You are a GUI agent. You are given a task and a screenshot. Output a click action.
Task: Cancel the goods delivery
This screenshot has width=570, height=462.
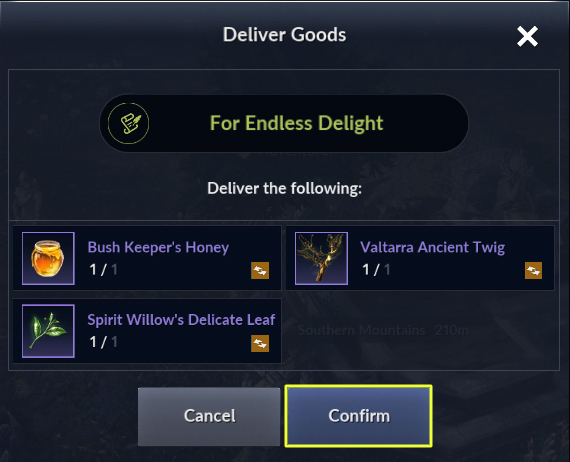click(x=209, y=416)
